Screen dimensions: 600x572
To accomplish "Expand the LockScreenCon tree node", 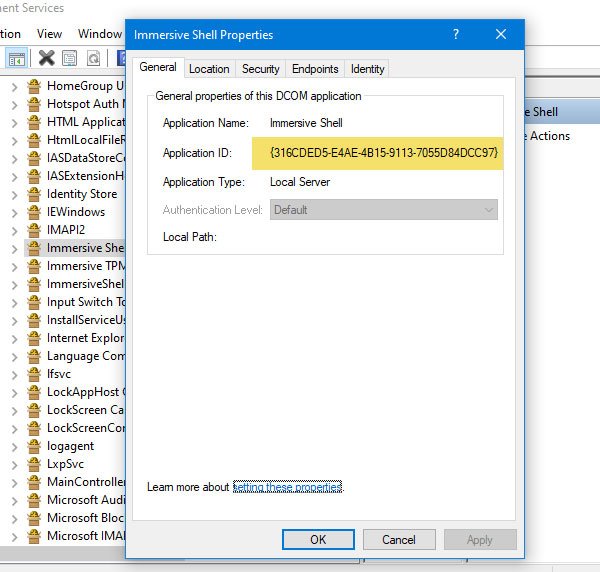I will (x=15, y=429).
